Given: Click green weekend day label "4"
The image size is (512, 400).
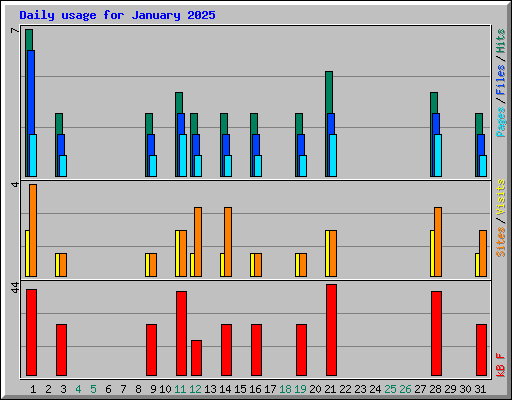Looking at the screenshot, I should 78,389.
